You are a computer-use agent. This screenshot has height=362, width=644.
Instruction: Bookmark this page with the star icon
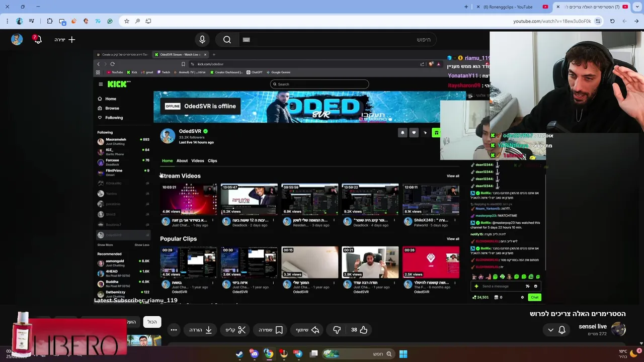tap(127, 21)
